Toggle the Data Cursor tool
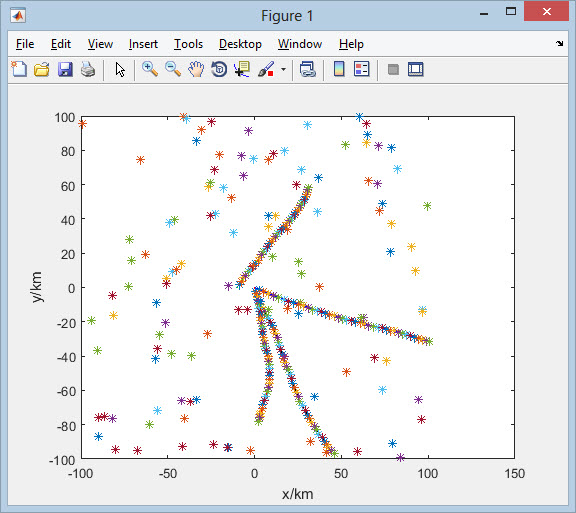Screen dimensions: 576x513 pyautogui.click(x=242, y=69)
